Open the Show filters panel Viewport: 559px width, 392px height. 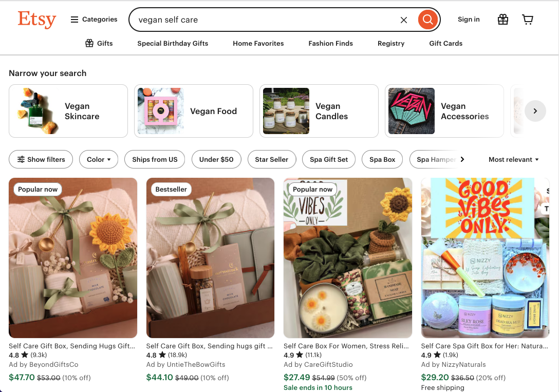pyautogui.click(x=41, y=159)
